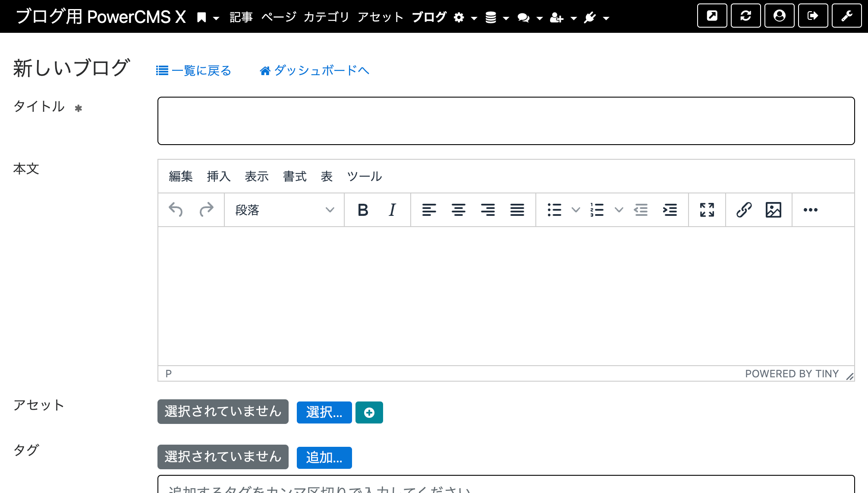Screen dimensions: 868x493
Task: Open the 挿入 editor menu
Action: pyautogui.click(x=219, y=177)
